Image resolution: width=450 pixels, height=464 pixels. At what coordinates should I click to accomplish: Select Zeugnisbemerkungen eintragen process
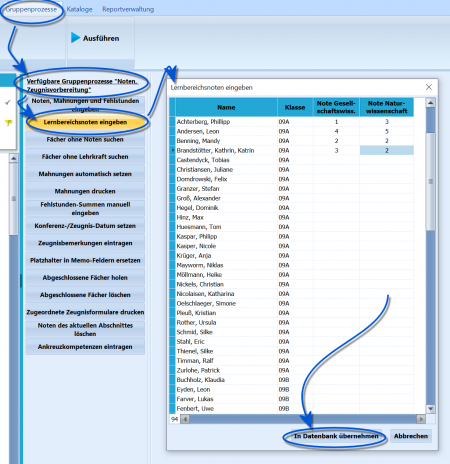coord(85,243)
